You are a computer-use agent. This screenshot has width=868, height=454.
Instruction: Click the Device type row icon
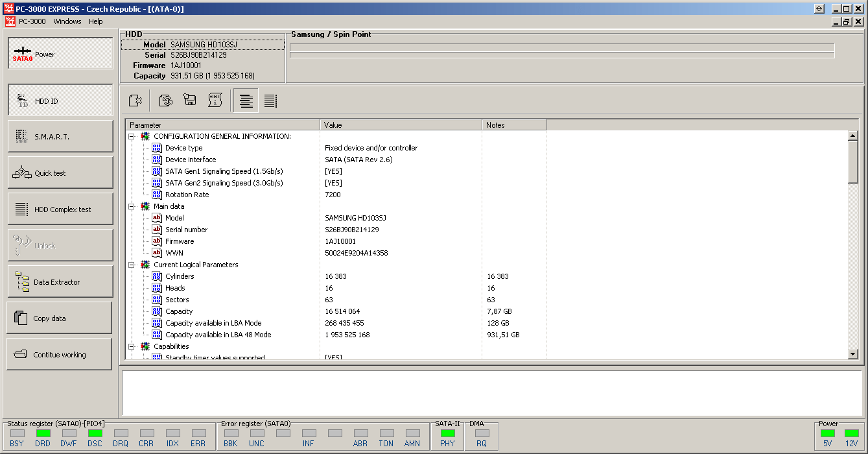157,148
